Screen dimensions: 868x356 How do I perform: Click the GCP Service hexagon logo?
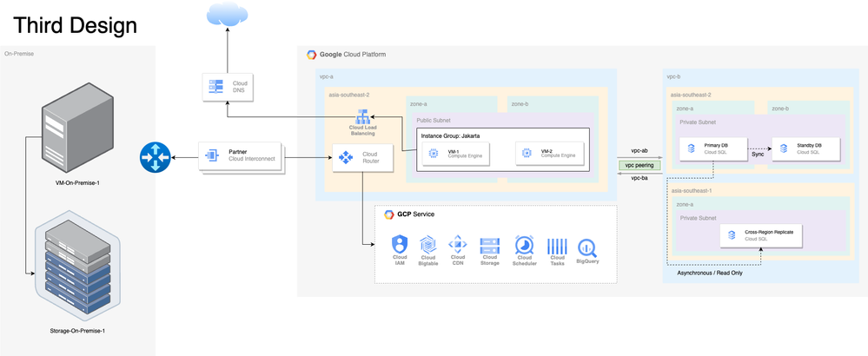coord(389,214)
